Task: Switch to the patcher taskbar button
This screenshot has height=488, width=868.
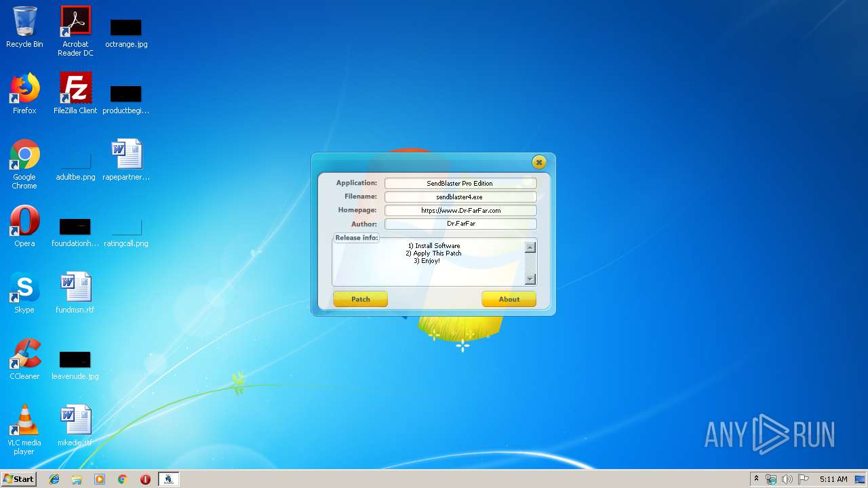Action: coord(168,479)
